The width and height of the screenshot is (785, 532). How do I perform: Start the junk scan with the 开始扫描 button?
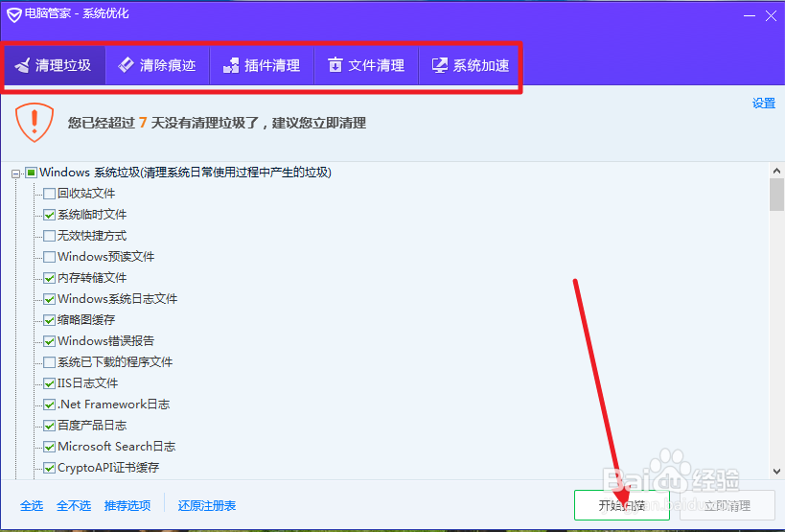(622, 505)
